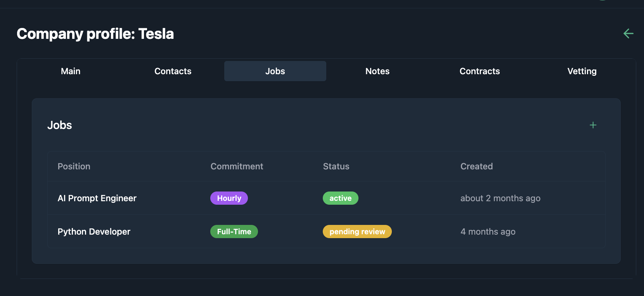
Task: Add a new job with plus icon
Action: tap(593, 125)
